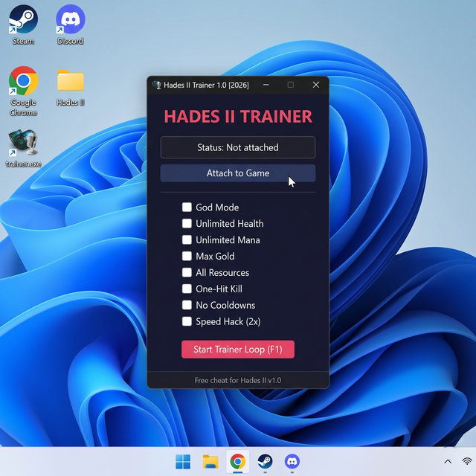
Task: Open the Windows Start menu
Action: tap(183, 462)
